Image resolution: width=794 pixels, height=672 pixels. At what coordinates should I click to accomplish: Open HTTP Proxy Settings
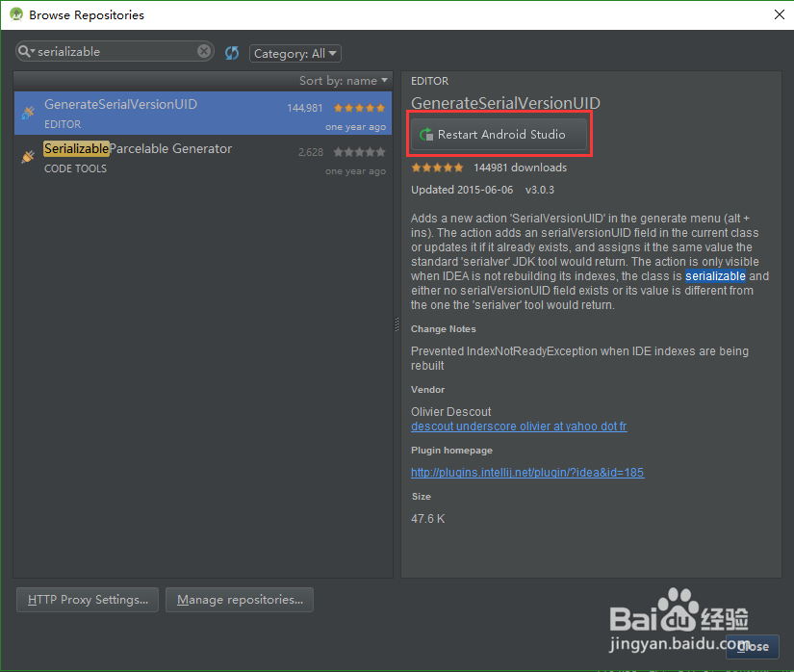coord(88,600)
